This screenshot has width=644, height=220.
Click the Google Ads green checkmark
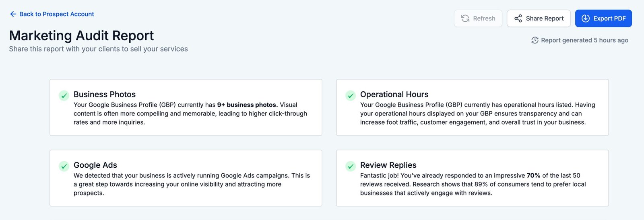[64, 166]
